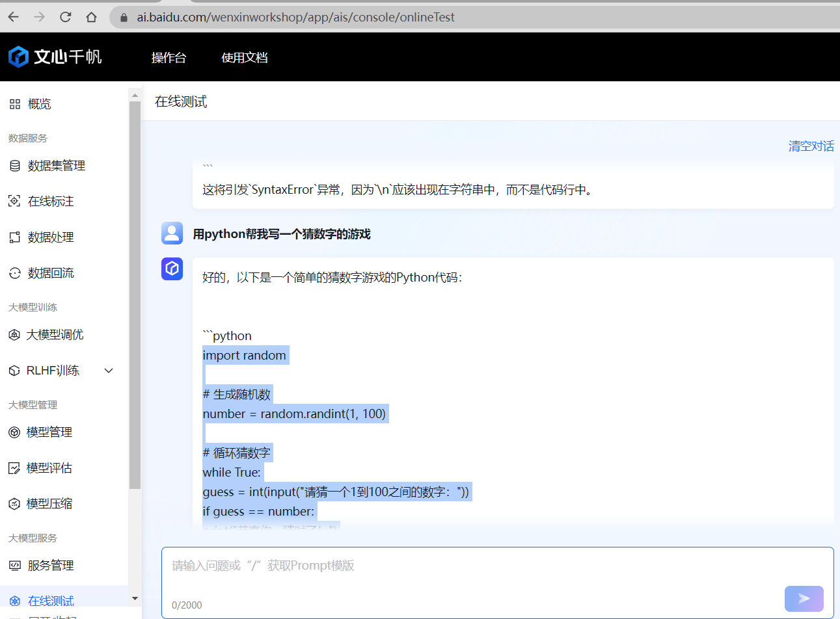Click the 服务管理 icon

(15, 566)
